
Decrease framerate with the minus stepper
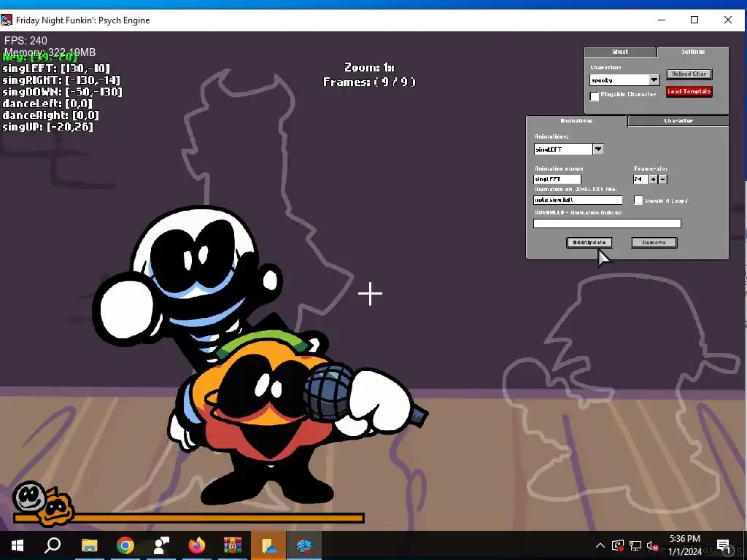coord(662,179)
